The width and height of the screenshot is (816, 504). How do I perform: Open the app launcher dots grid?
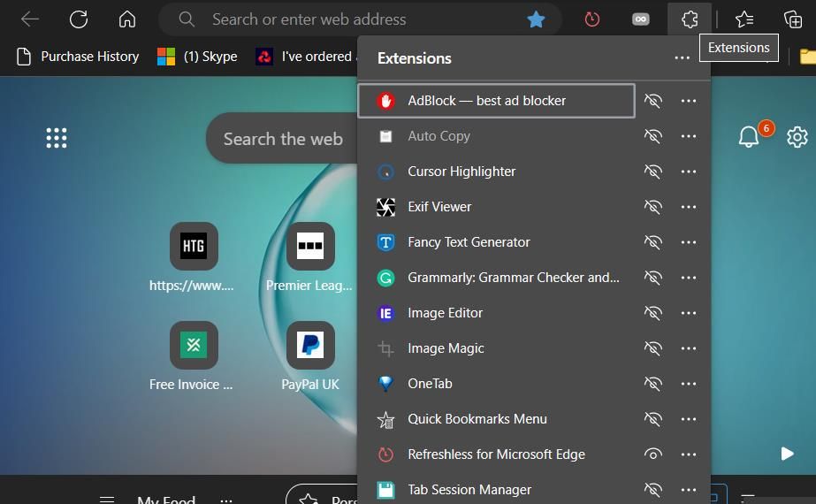click(57, 138)
